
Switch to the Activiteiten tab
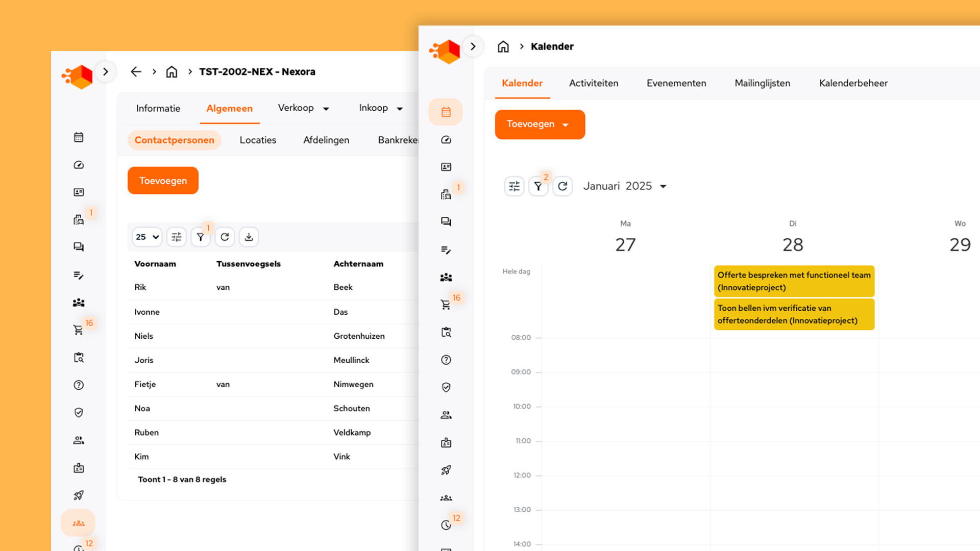coord(594,83)
